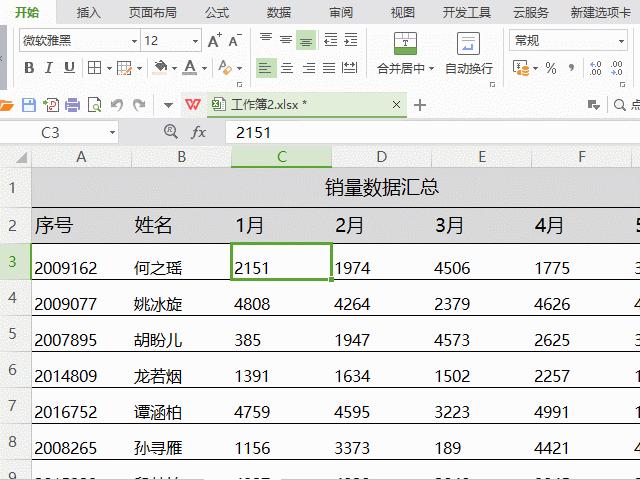Increase decimal places

click(596, 68)
